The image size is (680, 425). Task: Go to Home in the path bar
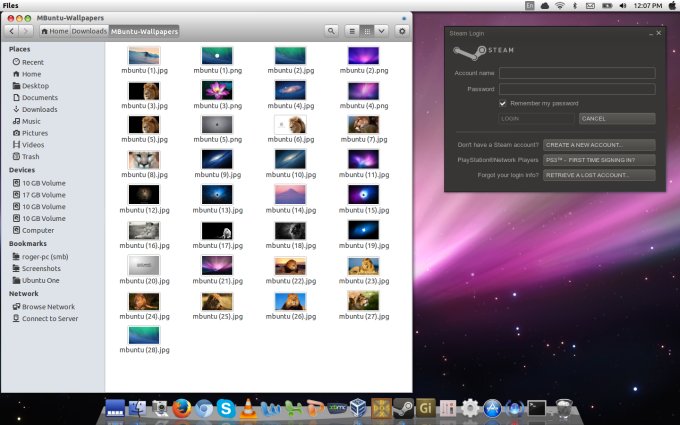pos(54,31)
